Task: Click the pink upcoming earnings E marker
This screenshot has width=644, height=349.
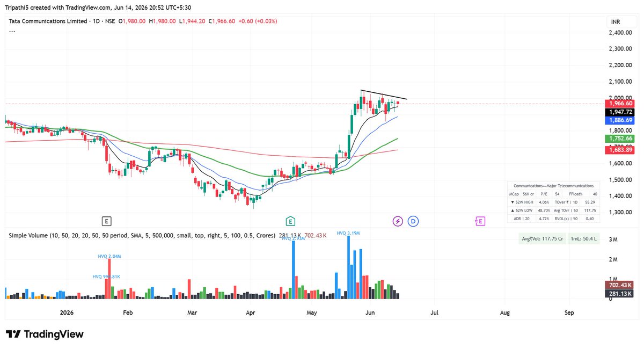Action: [480, 221]
